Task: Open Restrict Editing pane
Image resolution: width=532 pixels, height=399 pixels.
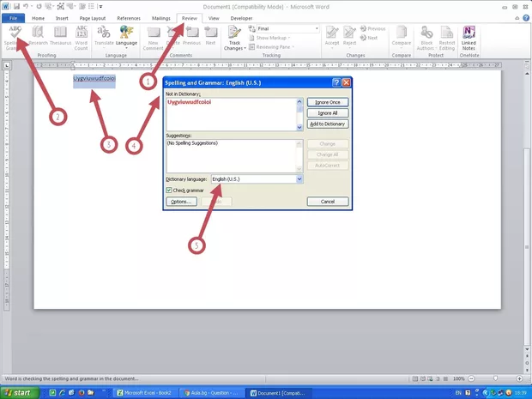Action: [447, 38]
